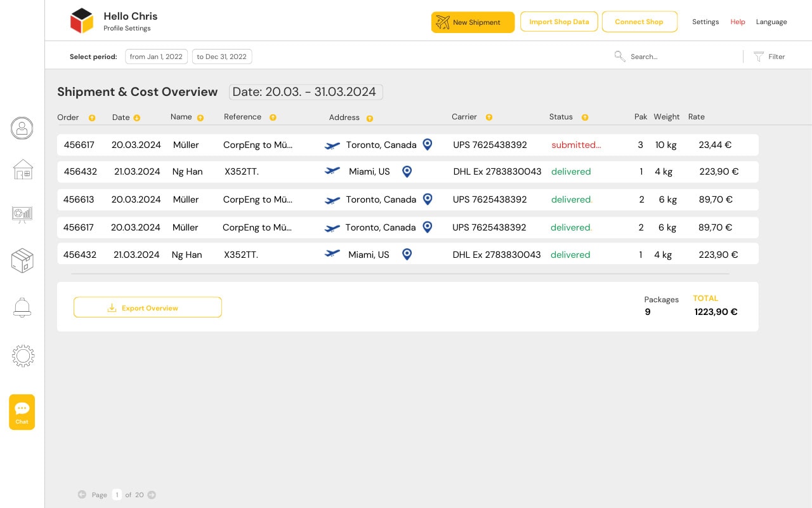Image resolution: width=812 pixels, height=508 pixels.
Task: Open the Chat widget
Action: pyautogui.click(x=22, y=411)
